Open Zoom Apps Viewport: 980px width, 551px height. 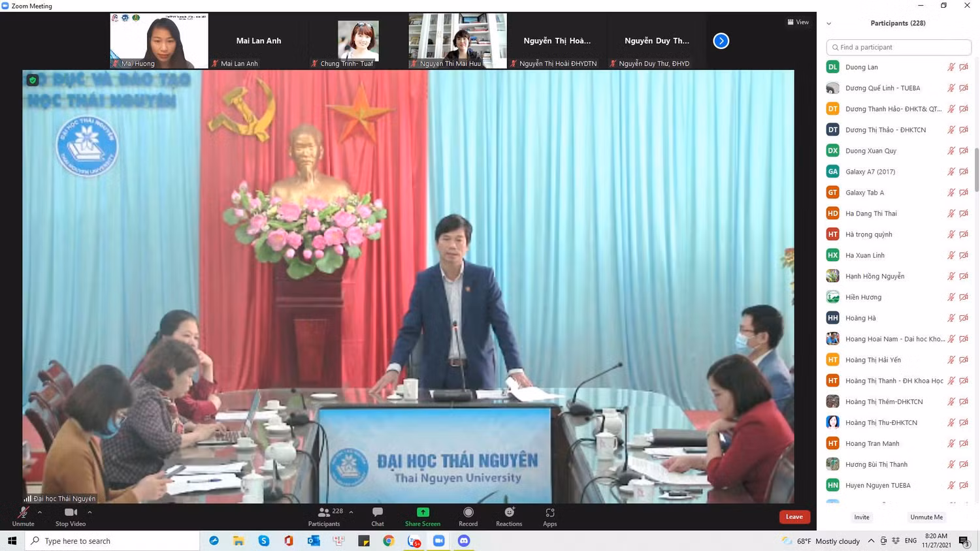(x=550, y=516)
